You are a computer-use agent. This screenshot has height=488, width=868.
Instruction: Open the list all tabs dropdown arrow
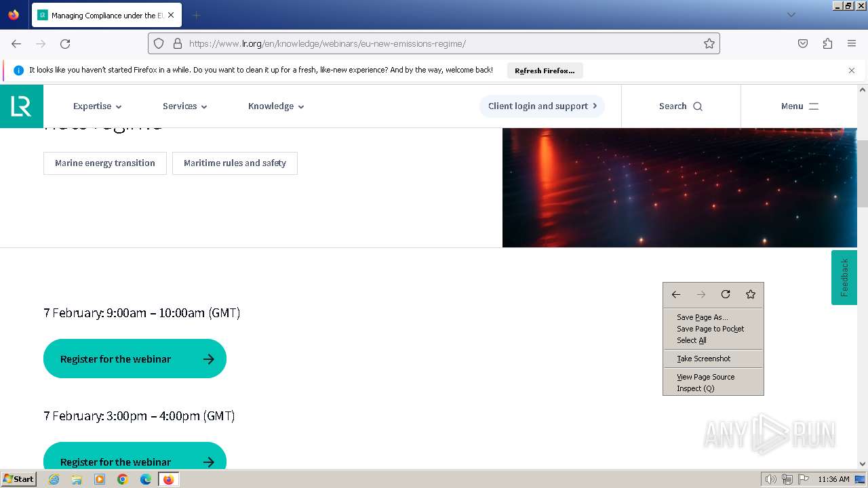[791, 15]
